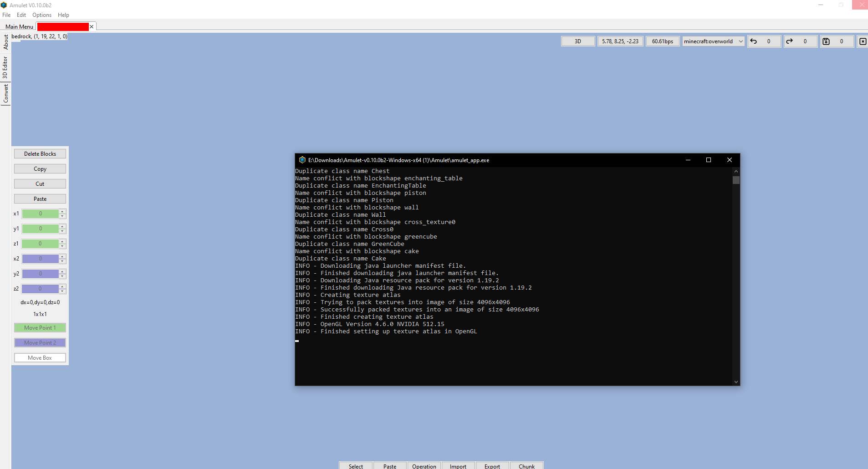Toggle the 3D view mode button
Screen dimensions: 868x469
tap(577, 41)
